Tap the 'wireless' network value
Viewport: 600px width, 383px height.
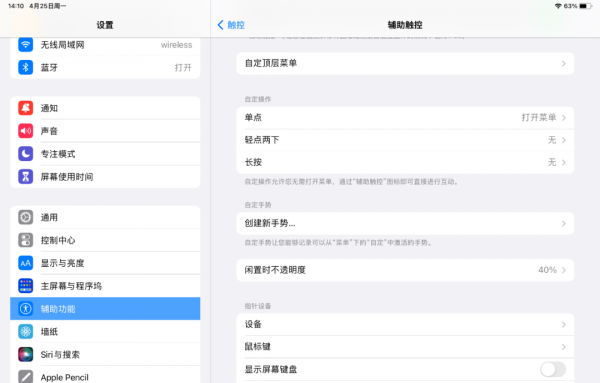pyautogui.click(x=176, y=45)
